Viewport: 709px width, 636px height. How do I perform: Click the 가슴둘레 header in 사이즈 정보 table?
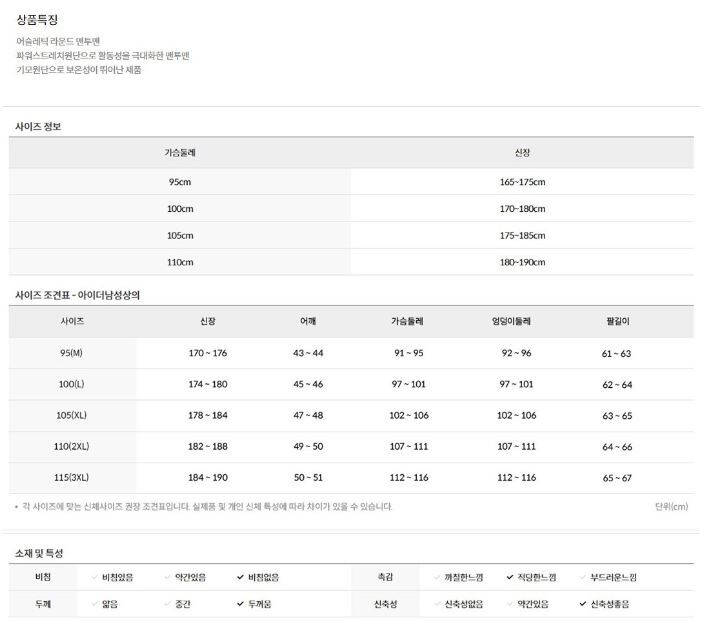click(180, 153)
